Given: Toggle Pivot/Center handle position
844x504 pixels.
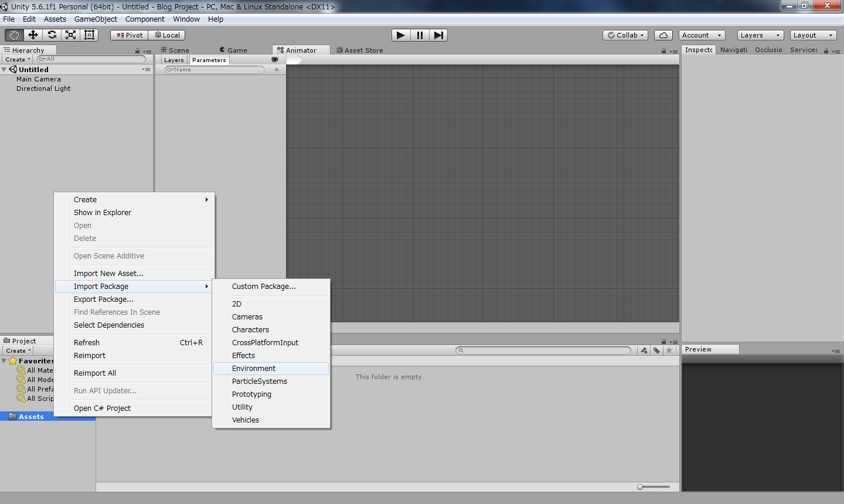Looking at the screenshot, I should coord(129,35).
